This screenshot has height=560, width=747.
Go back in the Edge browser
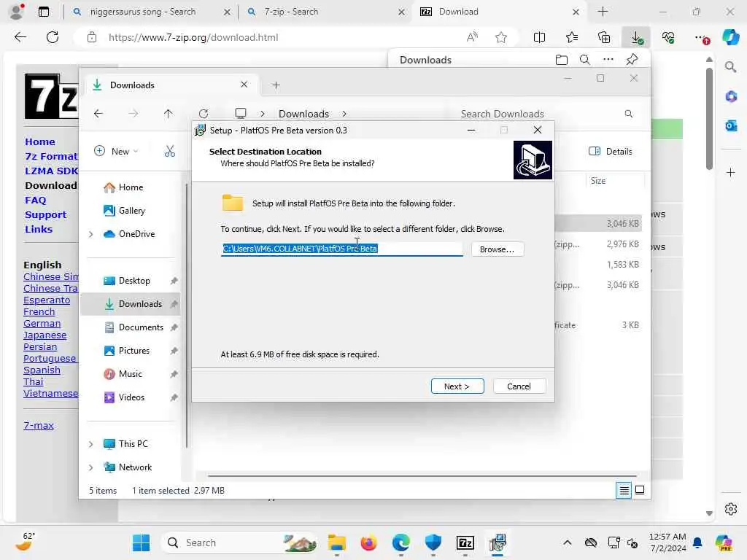pyautogui.click(x=20, y=37)
